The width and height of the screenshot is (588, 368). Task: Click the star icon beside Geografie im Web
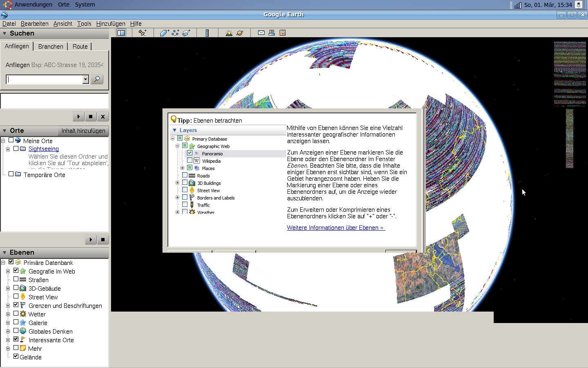[23, 271]
